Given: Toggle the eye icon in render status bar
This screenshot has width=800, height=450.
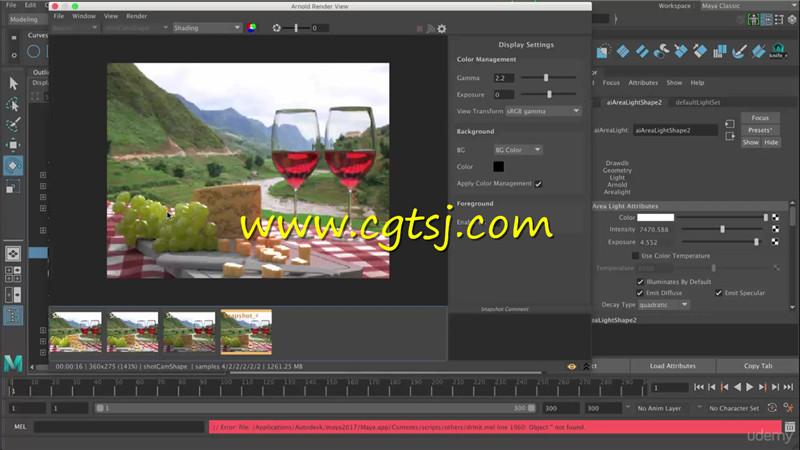Looking at the screenshot, I should pyautogui.click(x=572, y=366).
